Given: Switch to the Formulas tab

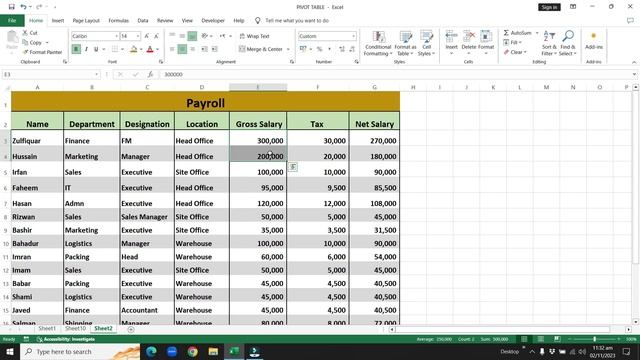Looking at the screenshot, I should (x=118, y=20).
